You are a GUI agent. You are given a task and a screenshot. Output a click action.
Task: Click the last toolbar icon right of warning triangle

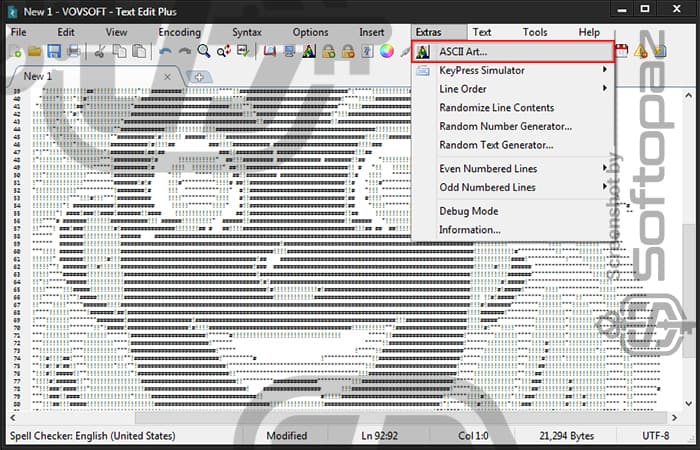coord(660,51)
